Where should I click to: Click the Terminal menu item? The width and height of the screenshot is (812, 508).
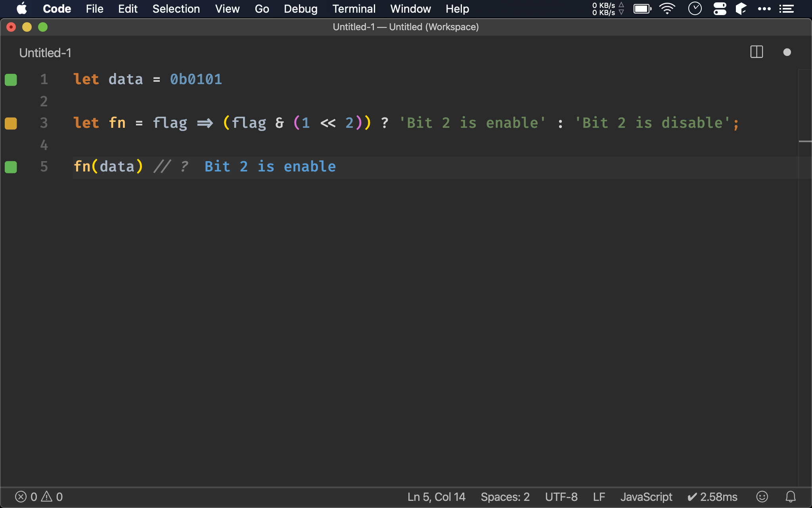point(352,8)
